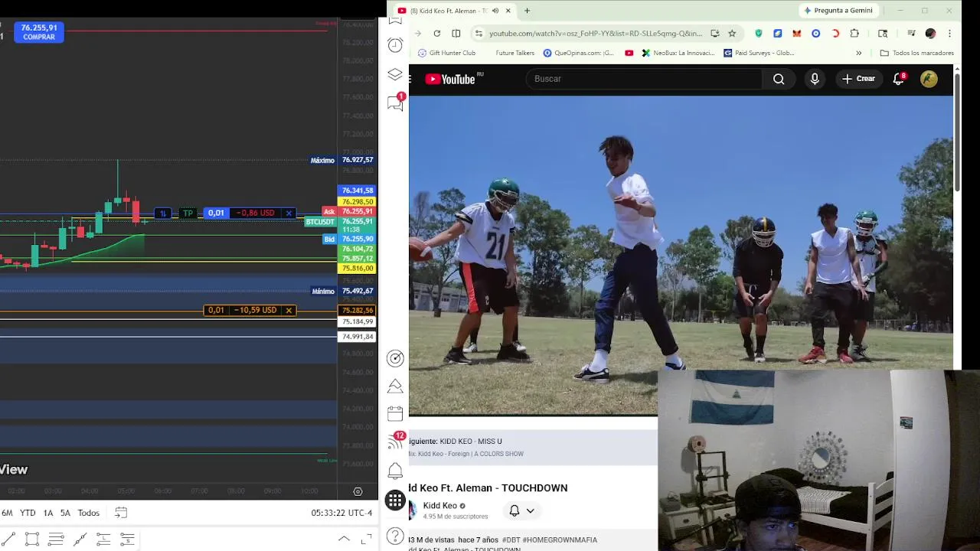Viewport: 980px width, 551px height.
Task: Open Chrome extensions puzzle icon
Action: 854,33
